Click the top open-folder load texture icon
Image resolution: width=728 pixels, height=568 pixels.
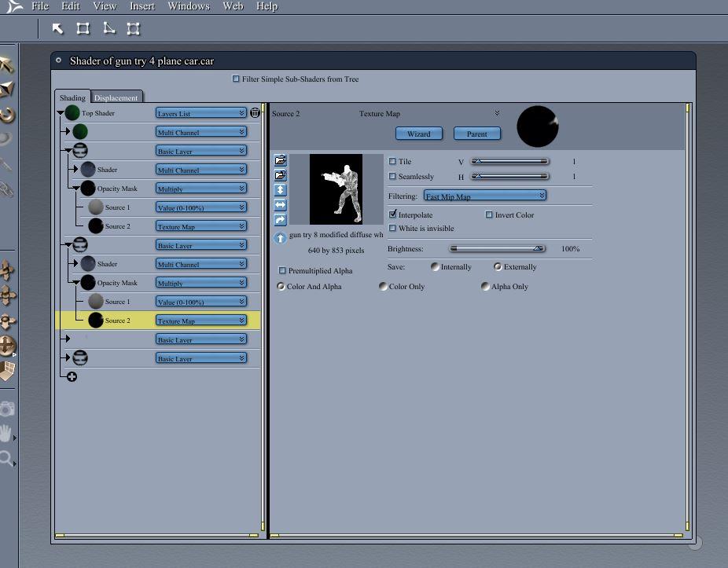[x=281, y=160]
